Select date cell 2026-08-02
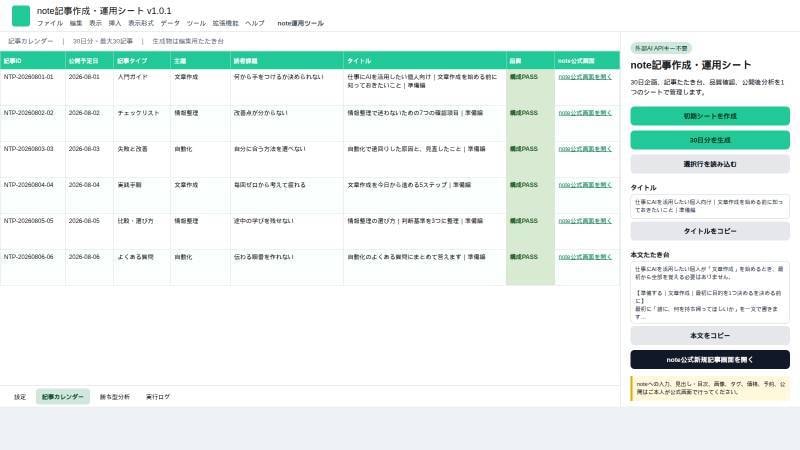Screen dimensions: 800x450 [89, 123]
